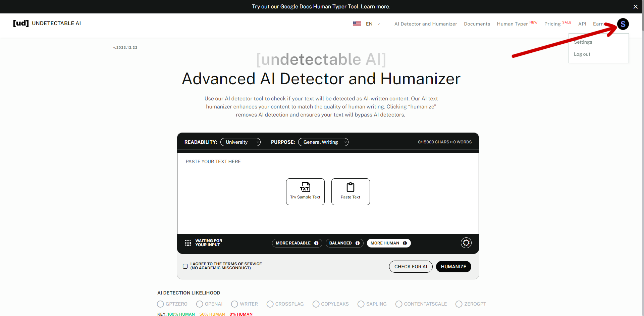
Task: Follow the Learn more link in banner
Action: [x=375, y=7]
